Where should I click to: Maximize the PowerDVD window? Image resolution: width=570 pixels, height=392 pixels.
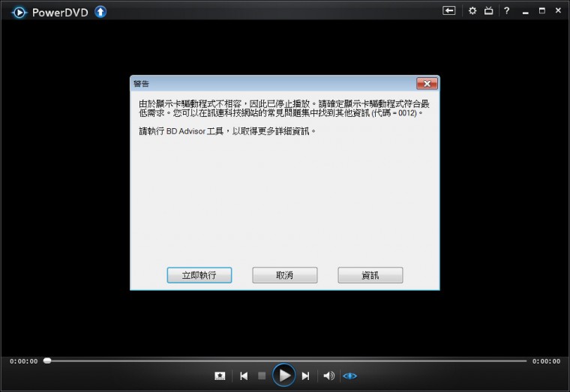(542, 11)
